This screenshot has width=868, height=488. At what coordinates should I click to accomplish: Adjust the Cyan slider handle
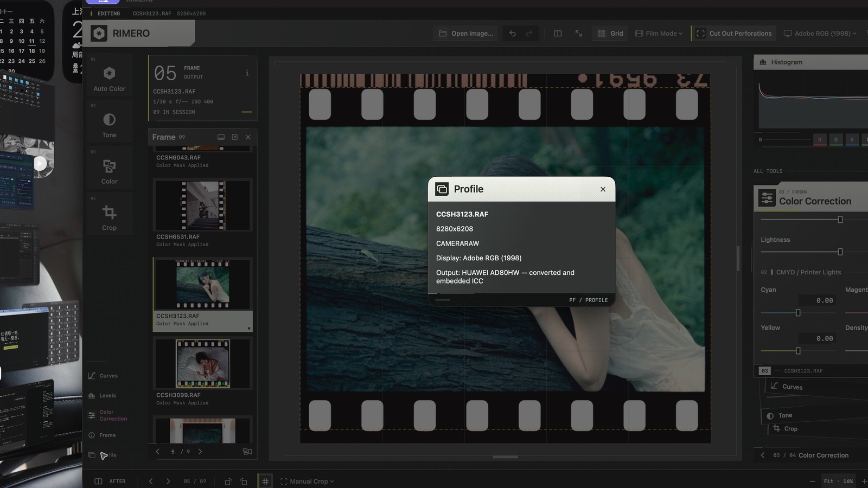pos(798,313)
